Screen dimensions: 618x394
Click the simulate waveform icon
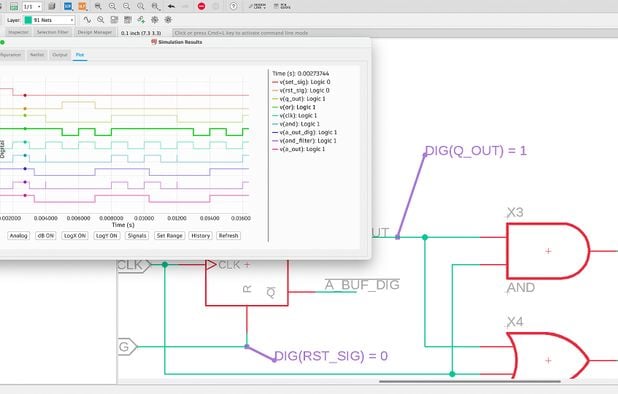87,20
